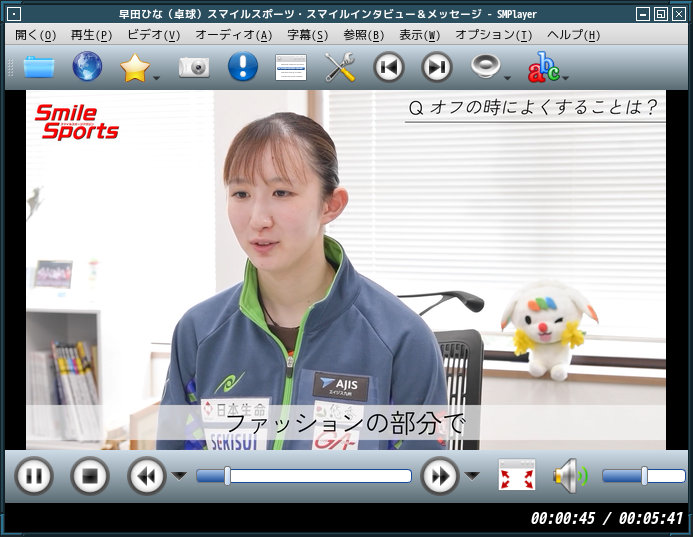
Task: Show file information via blue exclamation icon
Action: pos(243,66)
